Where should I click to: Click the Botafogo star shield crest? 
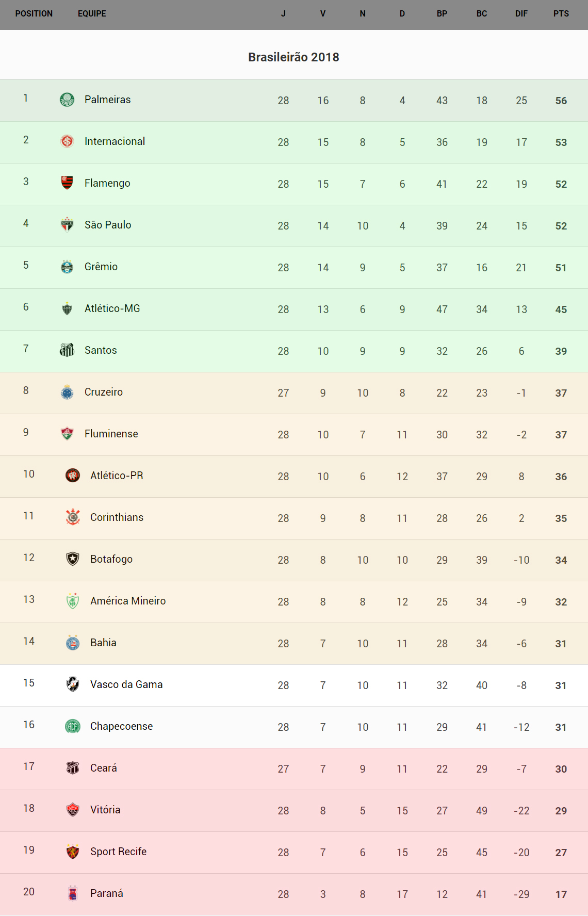point(73,559)
